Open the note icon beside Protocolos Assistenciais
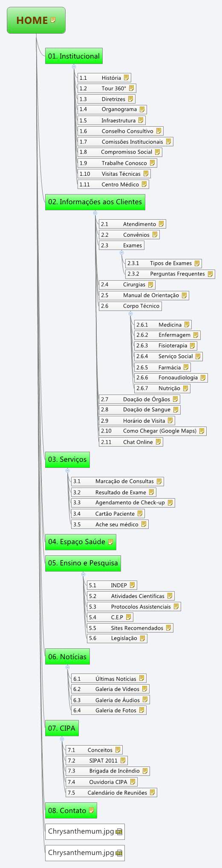The height and width of the screenshot is (868, 222). 176,606
